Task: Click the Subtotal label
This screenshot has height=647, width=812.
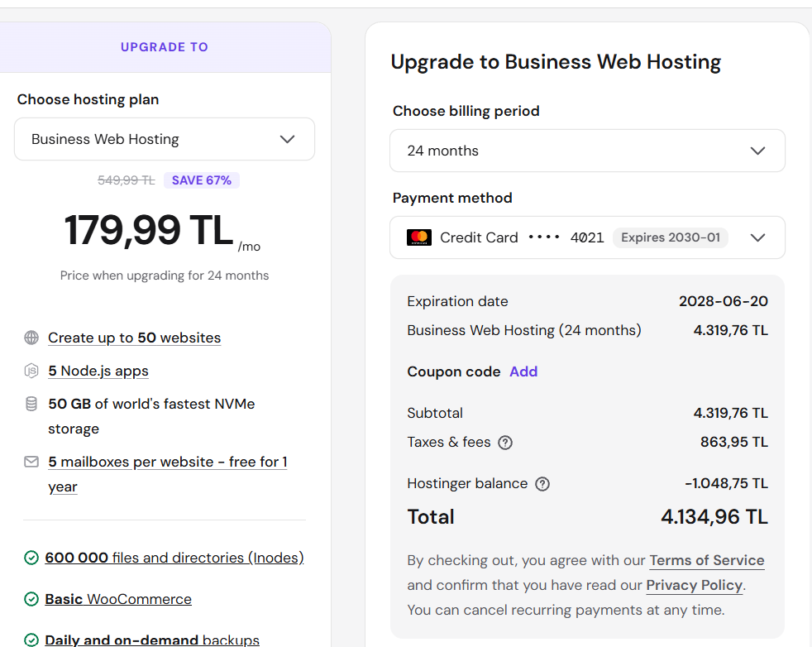Action: [x=435, y=414]
